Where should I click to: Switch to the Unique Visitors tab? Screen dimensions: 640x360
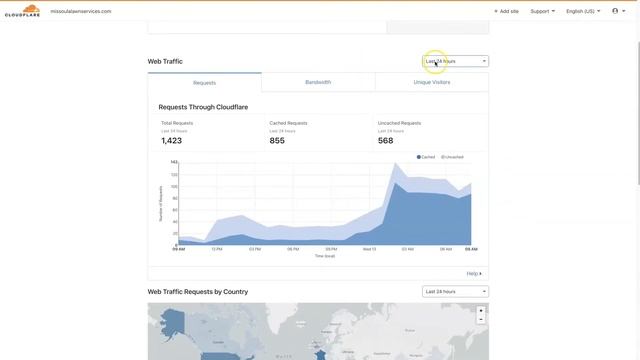pos(432,82)
